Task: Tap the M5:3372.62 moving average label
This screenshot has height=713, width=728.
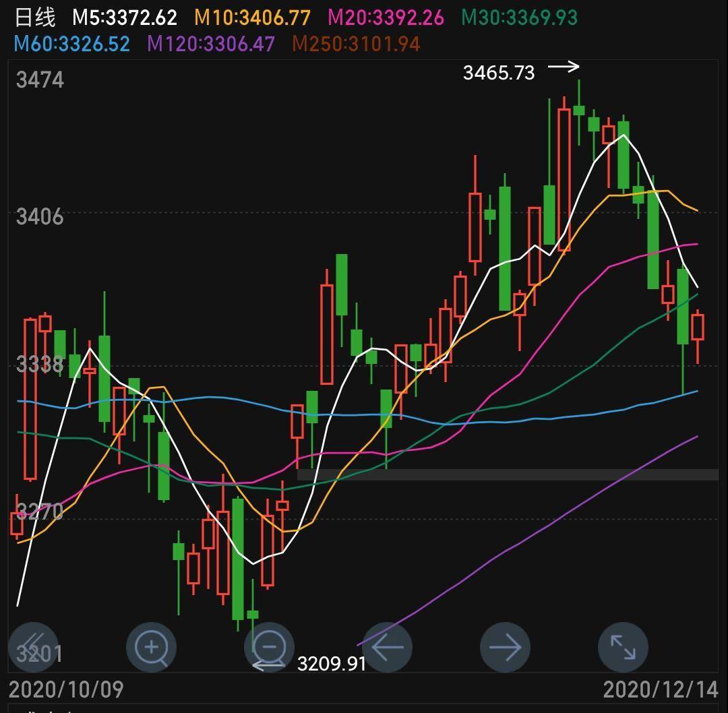Action: [125, 18]
